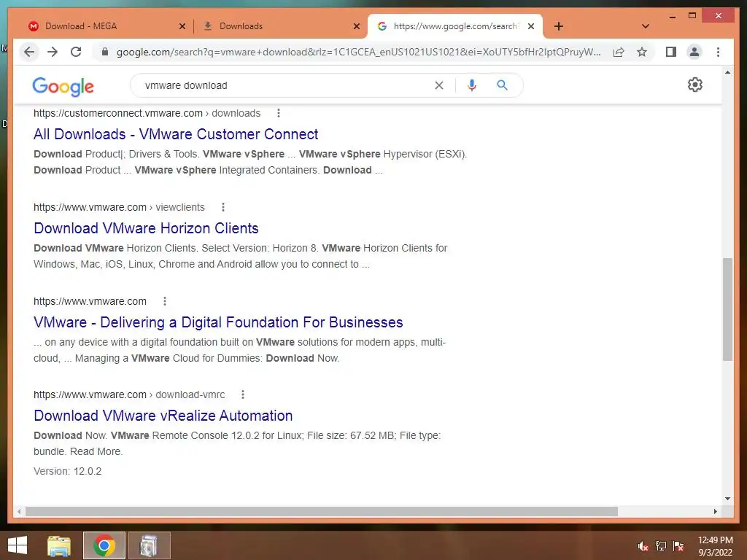Select the Google search results tab

click(x=454, y=26)
